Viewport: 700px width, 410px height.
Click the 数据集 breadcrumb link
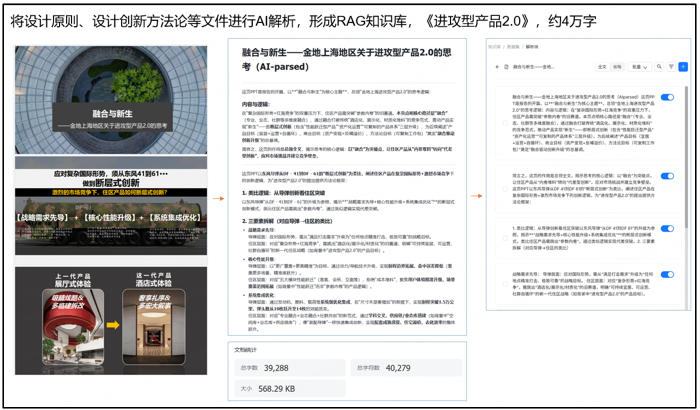pyautogui.click(x=511, y=47)
